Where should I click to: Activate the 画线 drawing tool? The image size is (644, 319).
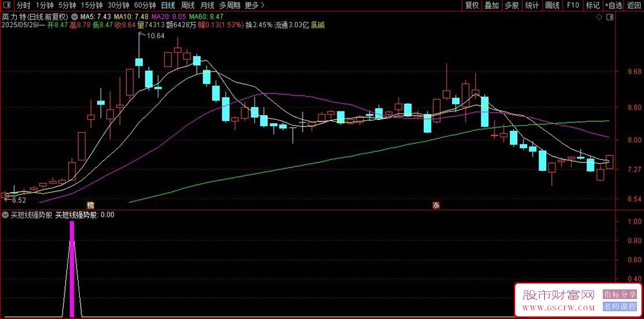(x=552, y=5)
